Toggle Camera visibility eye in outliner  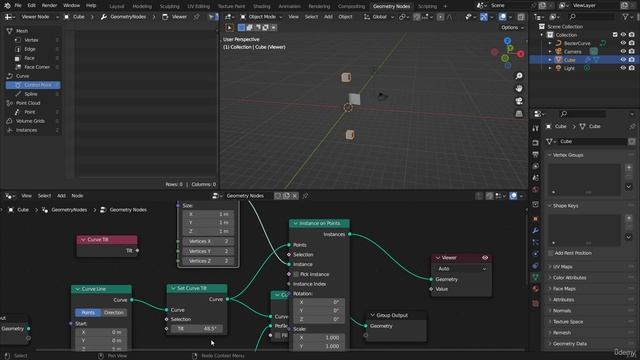623,51
